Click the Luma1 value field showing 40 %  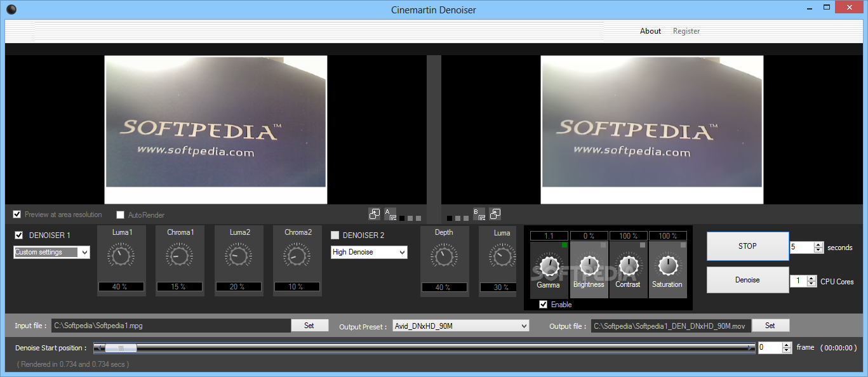coord(121,287)
